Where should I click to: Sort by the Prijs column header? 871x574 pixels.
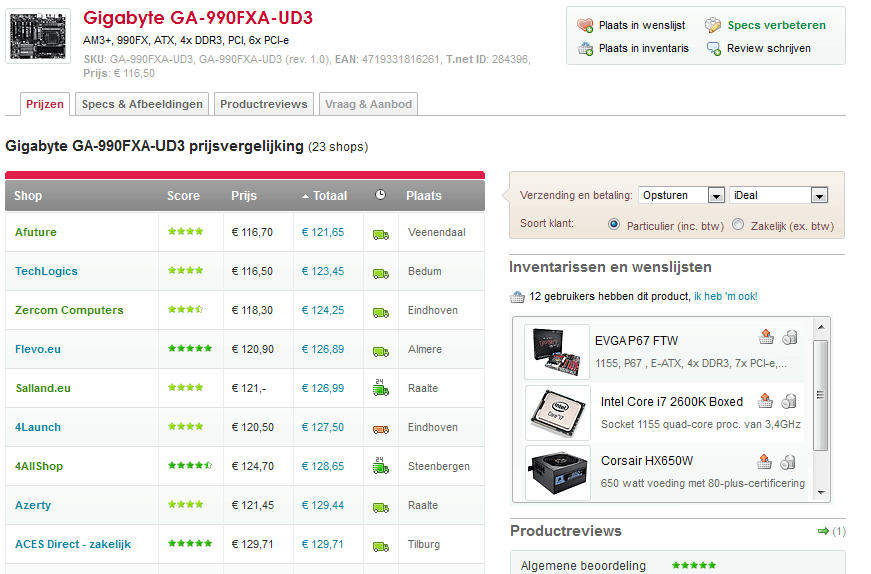point(244,196)
